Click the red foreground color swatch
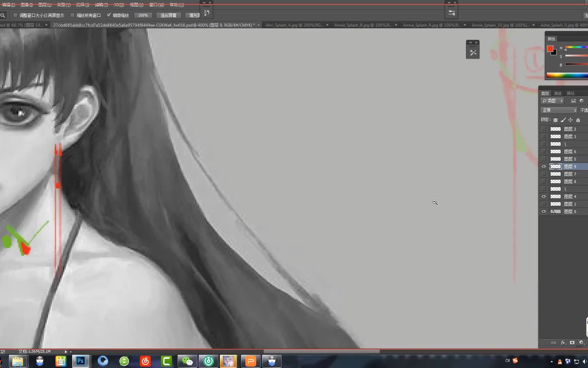The image size is (588, 368). pyautogui.click(x=550, y=49)
